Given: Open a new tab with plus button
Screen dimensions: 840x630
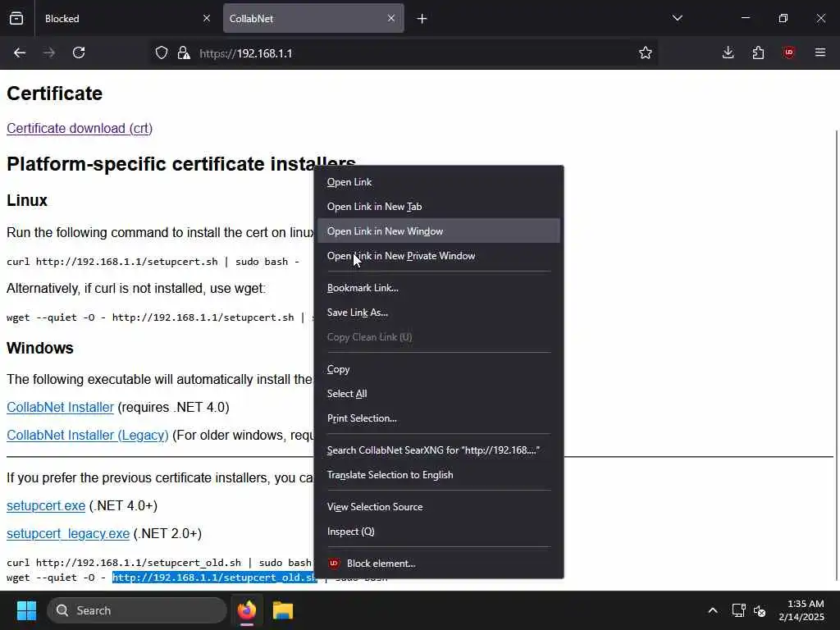Looking at the screenshot, I should [x=422, y=19].
